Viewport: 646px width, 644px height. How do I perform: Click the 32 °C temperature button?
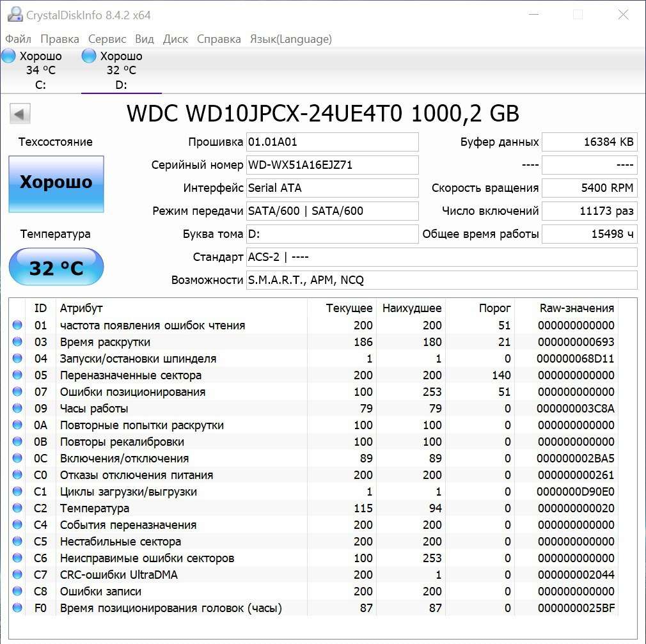56,267
